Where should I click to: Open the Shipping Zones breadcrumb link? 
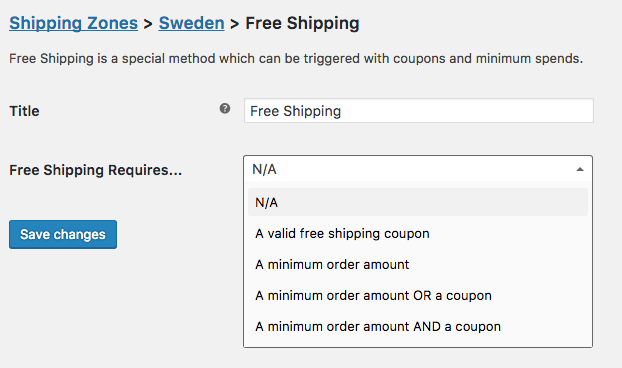coord(73,23)
